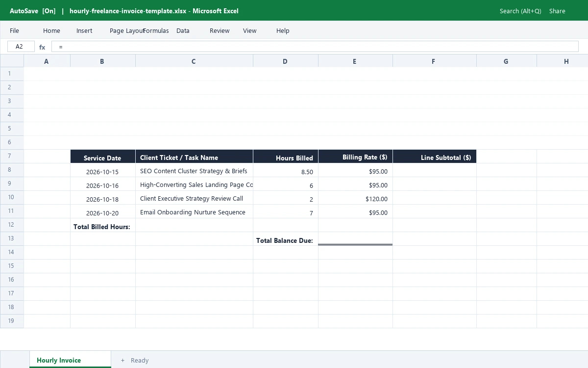The image size is (588, 368).
Task: Select column B header
Action: [103, 61]
